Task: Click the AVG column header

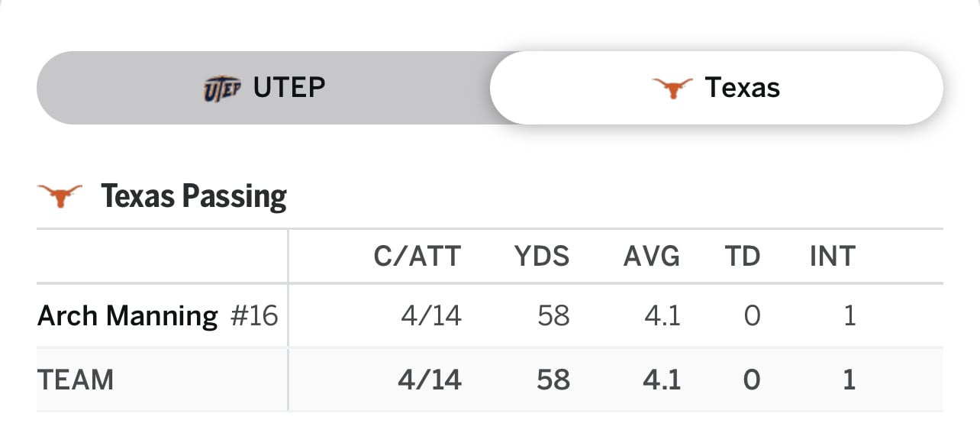Action: point(651,257)
